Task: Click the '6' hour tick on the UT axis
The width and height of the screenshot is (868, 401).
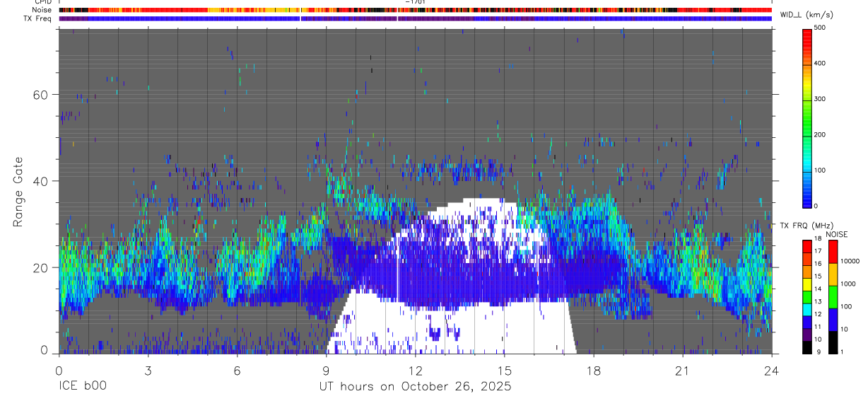Action: [x=237, y=370]
